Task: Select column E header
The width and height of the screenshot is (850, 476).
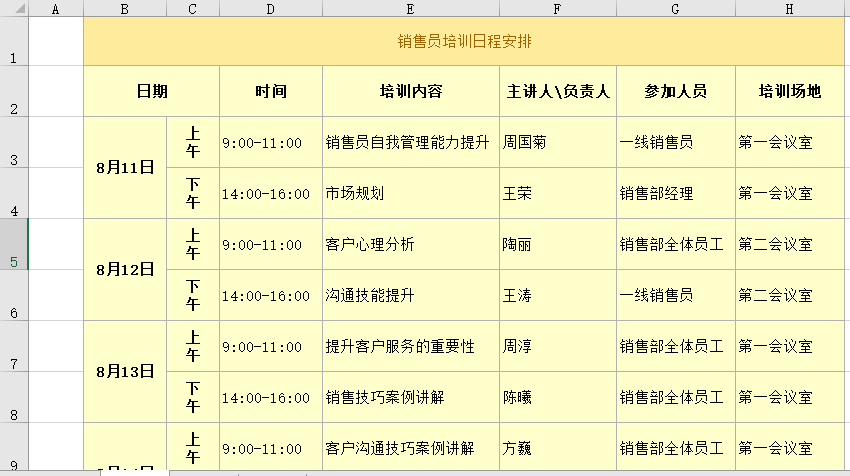Action: coord(410,8)
